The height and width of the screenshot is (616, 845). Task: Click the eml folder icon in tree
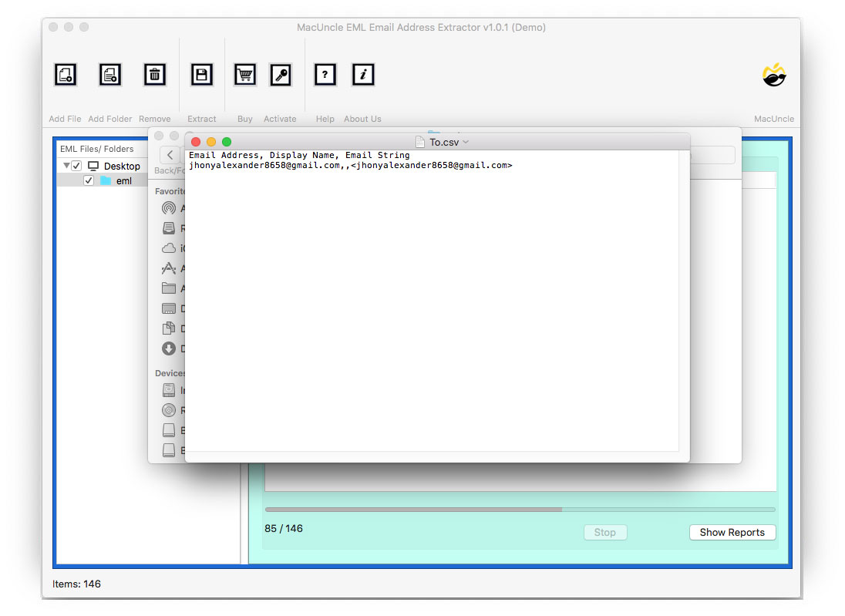pos(106,180)
